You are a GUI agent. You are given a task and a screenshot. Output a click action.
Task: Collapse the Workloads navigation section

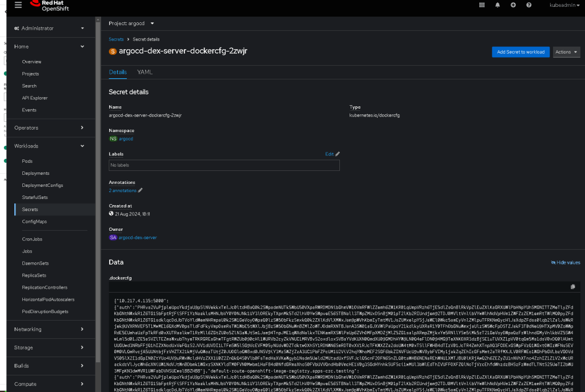(49, 146)
